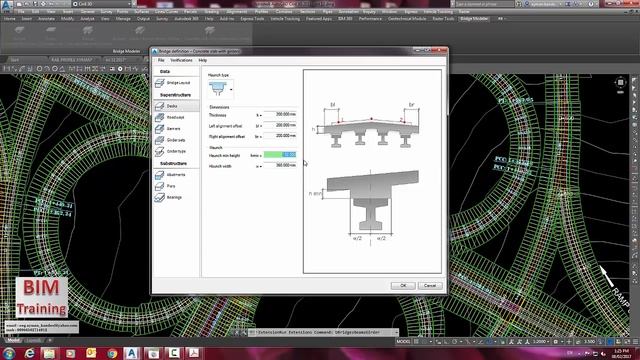Launch Internet Explorer from the taskbar
Viewport: 640px width, 360px height.
29,353
